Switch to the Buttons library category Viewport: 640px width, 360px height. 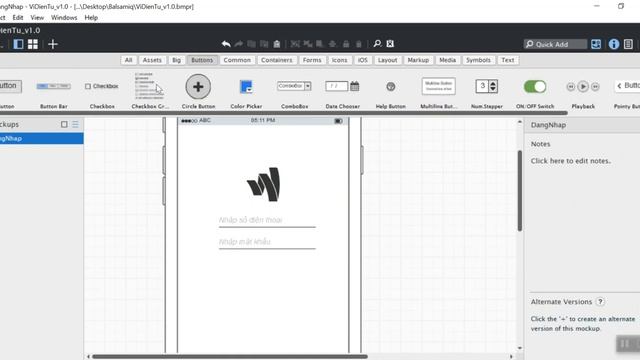[202, 60]
